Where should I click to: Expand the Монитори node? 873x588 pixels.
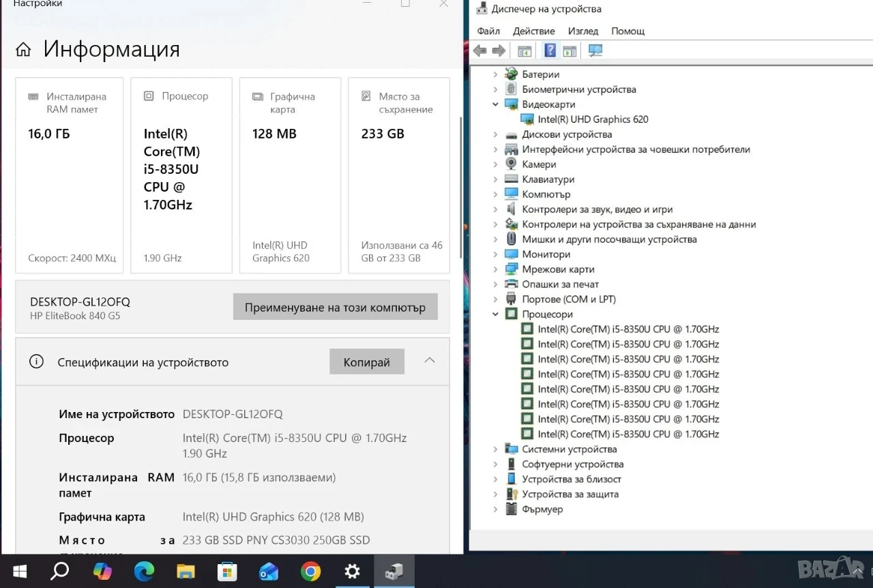coord(496,254)
